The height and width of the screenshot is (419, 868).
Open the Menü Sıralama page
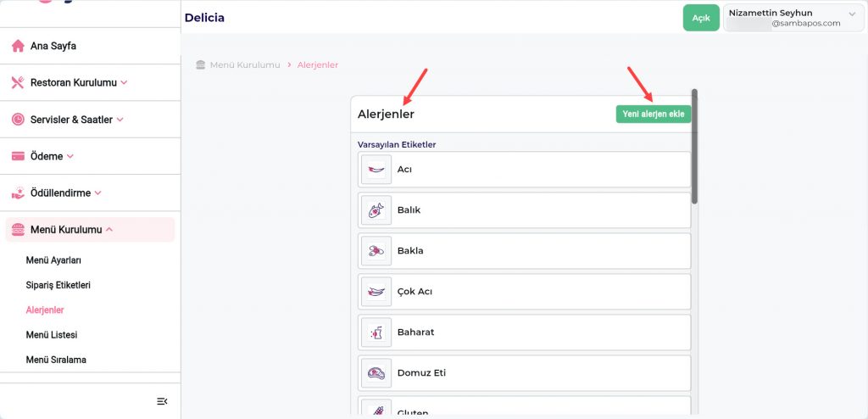56,360
